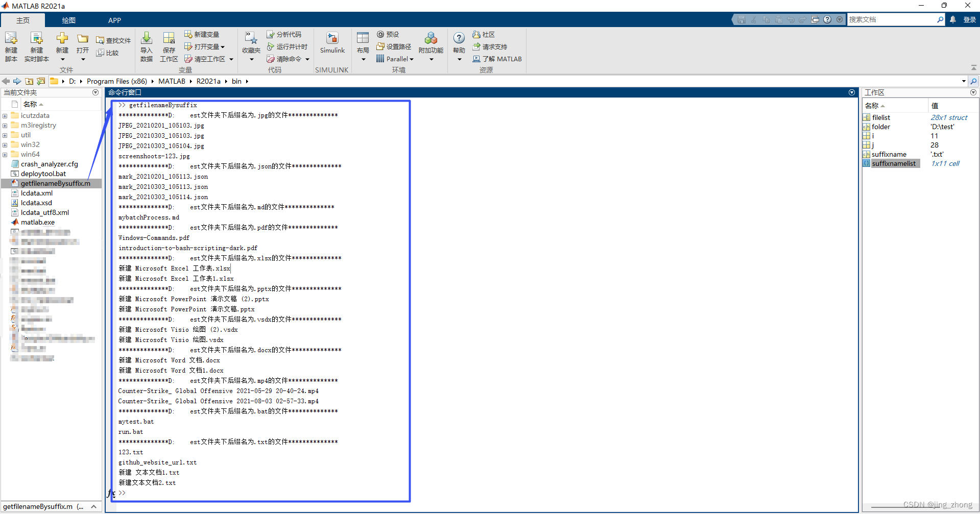Click Find Files (查找文件)
The height and width of the screenshot is (514, 980).
tap(113, 40)
